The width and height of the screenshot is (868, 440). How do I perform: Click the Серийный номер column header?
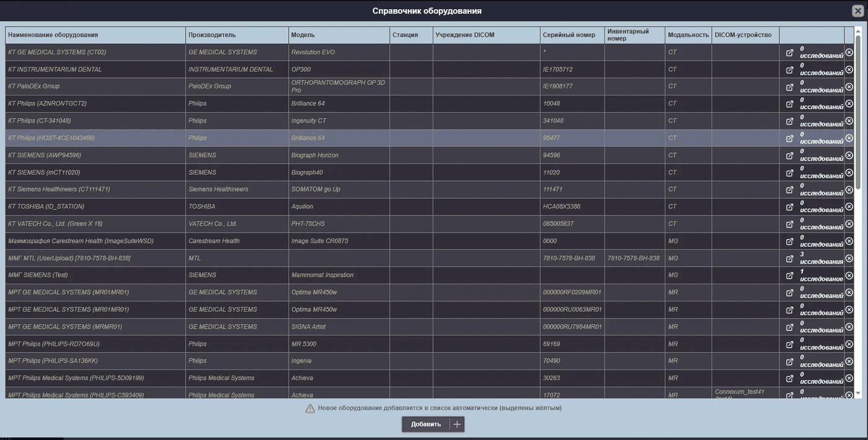pyautogui.click(x=572, y=35)
